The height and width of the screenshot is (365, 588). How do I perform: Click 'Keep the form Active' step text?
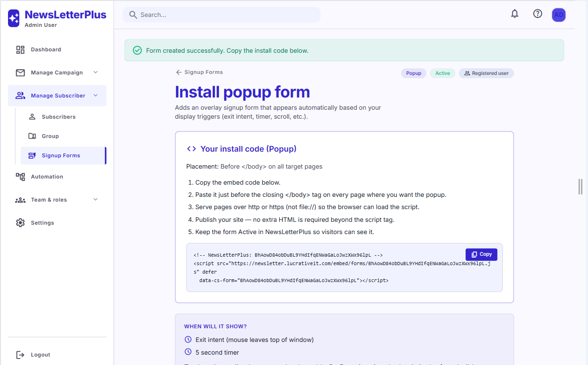[x=285, y=232]
